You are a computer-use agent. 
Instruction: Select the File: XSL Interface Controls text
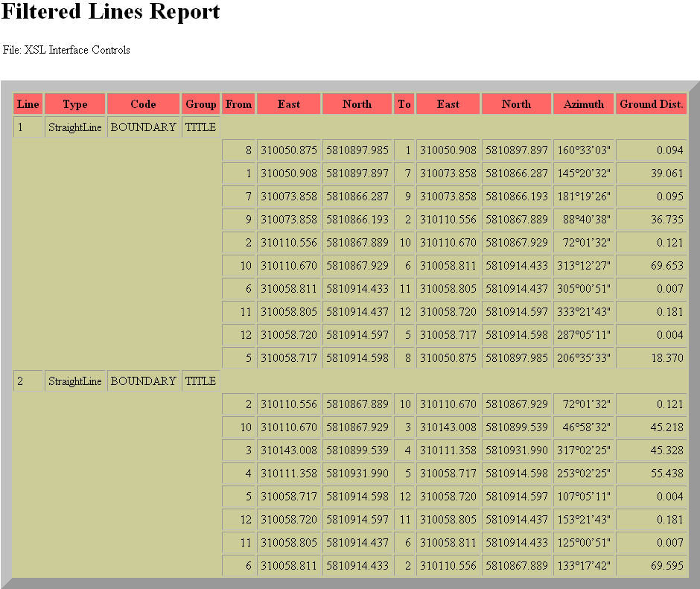tap(66, 50)
